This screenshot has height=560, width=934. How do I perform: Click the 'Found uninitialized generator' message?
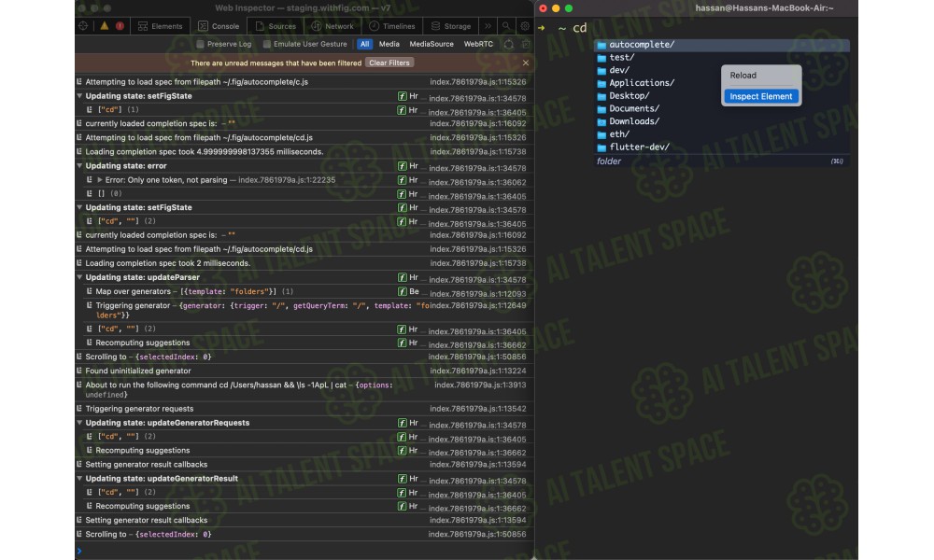[138, 371]
